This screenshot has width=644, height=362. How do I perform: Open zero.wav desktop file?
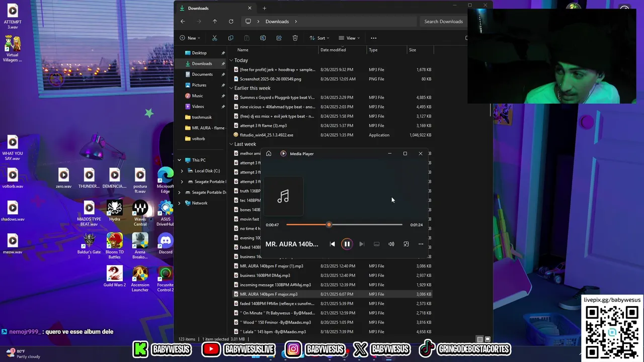(x=63, y=178)
